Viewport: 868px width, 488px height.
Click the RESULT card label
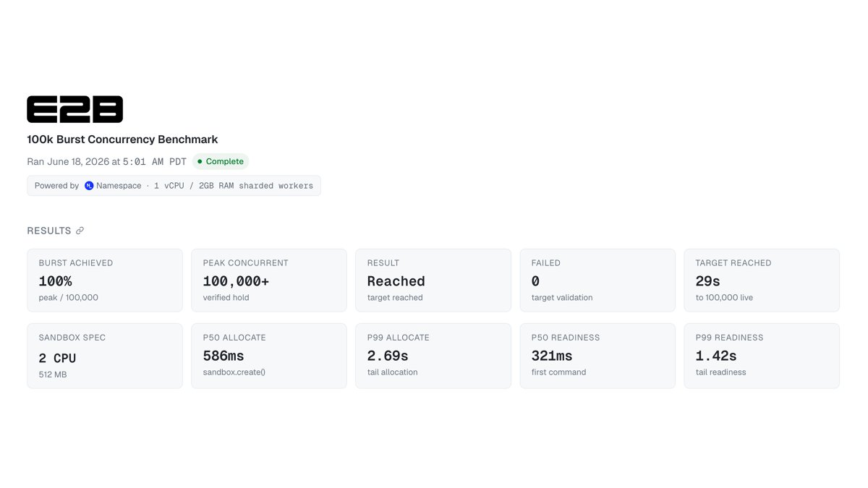point(383,263)
